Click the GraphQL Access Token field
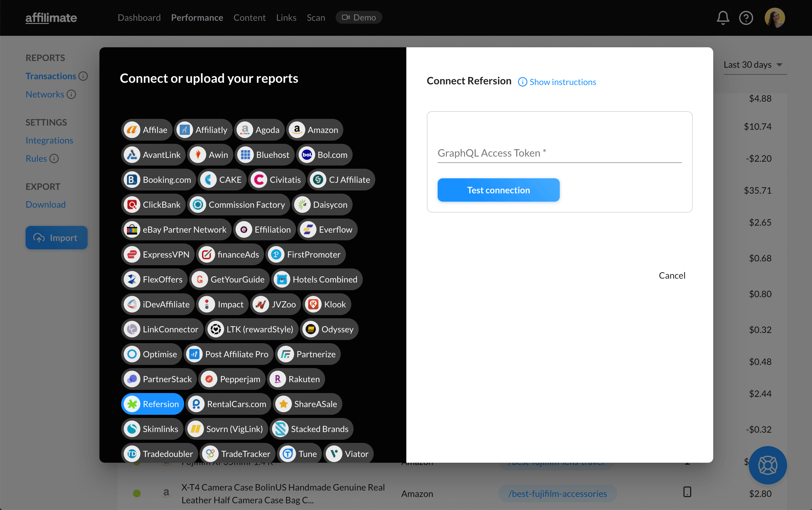812x510 pixels. [559, 153]
